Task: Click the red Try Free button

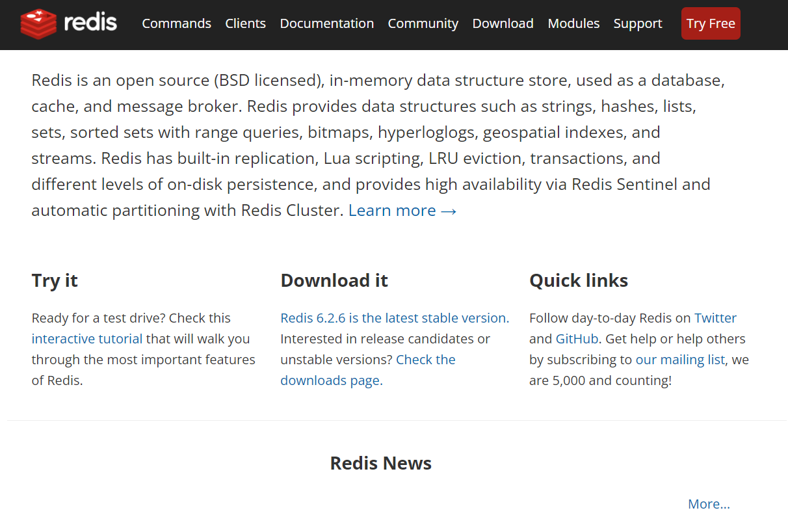Action: [x=711, y=23]
